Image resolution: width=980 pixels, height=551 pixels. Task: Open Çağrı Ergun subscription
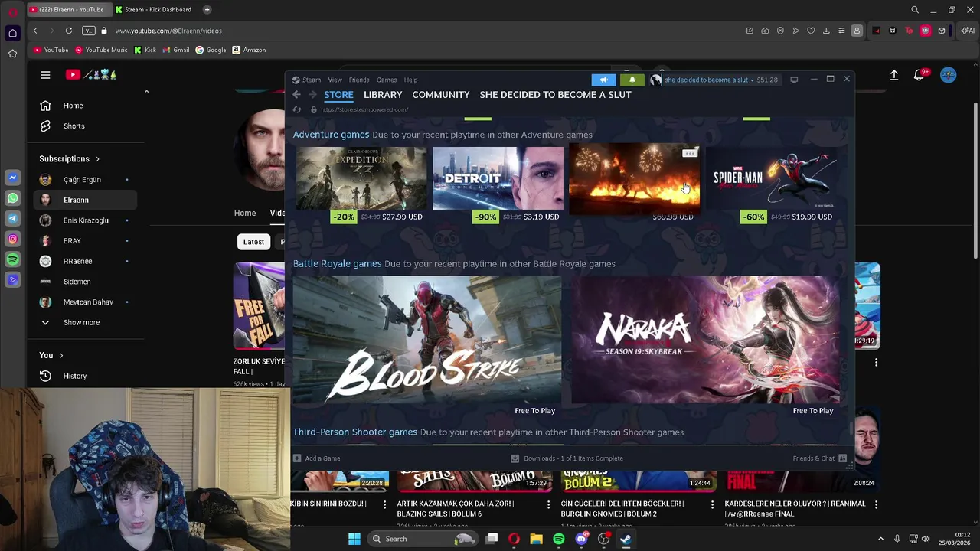coord(83,179)
